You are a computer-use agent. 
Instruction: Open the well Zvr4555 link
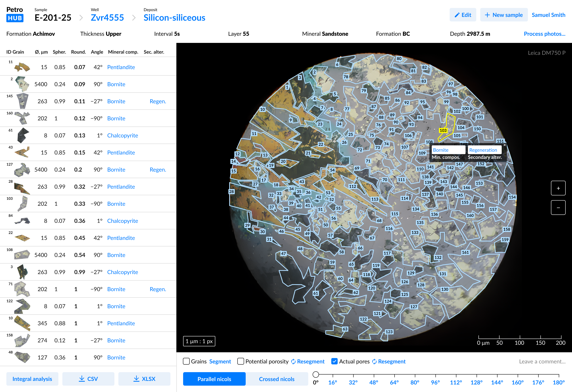107,18
